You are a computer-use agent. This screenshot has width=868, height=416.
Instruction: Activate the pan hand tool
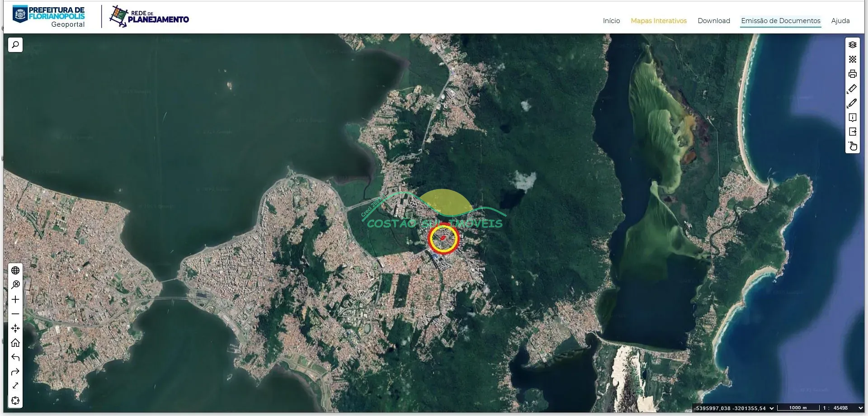852,146
